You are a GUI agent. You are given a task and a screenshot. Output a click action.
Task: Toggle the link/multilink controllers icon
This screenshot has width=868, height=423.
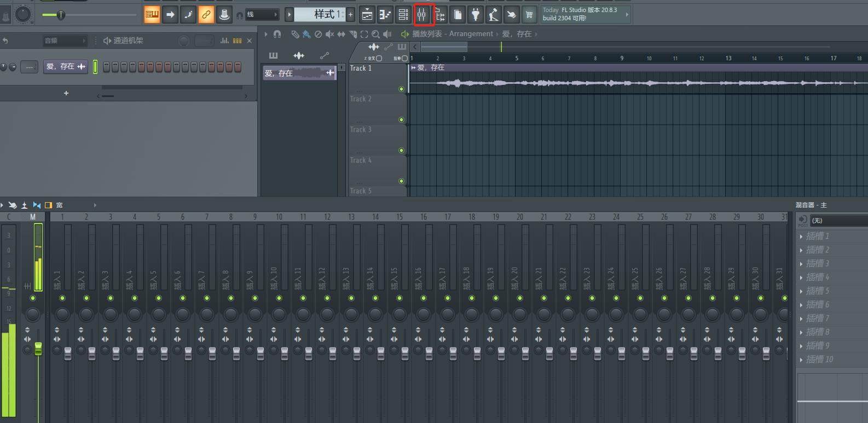(206, 15)
